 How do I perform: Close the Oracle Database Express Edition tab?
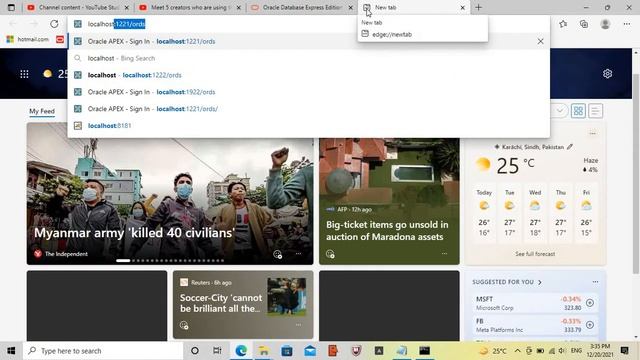pos(351,7)
